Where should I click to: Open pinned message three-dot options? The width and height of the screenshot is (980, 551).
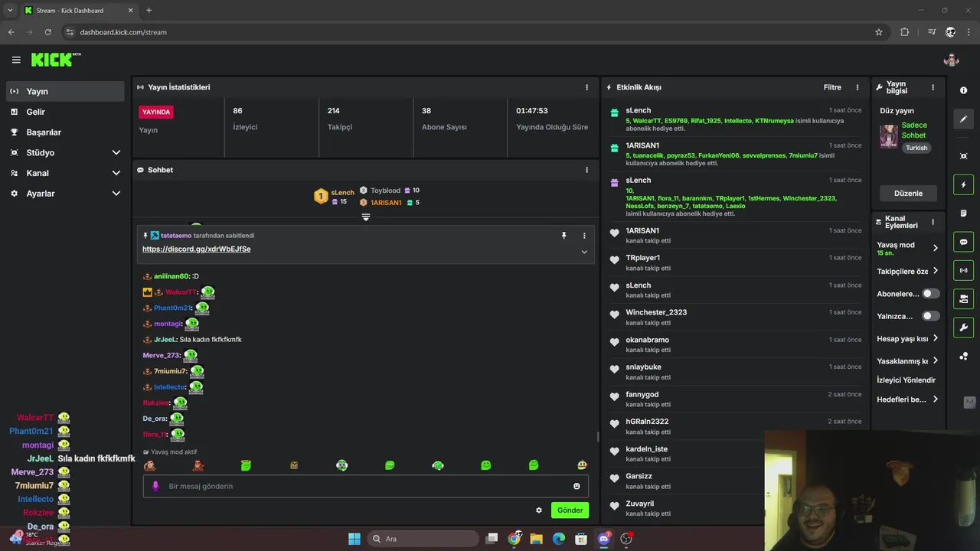584,236
